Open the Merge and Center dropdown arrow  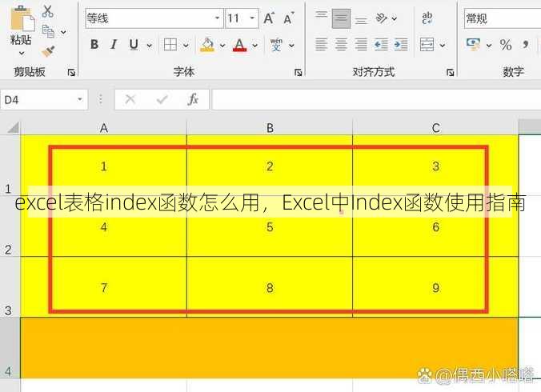pos(443,46)
